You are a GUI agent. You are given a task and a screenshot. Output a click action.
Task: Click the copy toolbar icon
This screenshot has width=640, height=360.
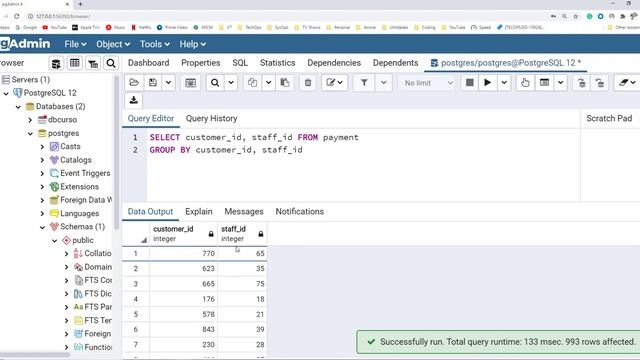click(252, 83)
